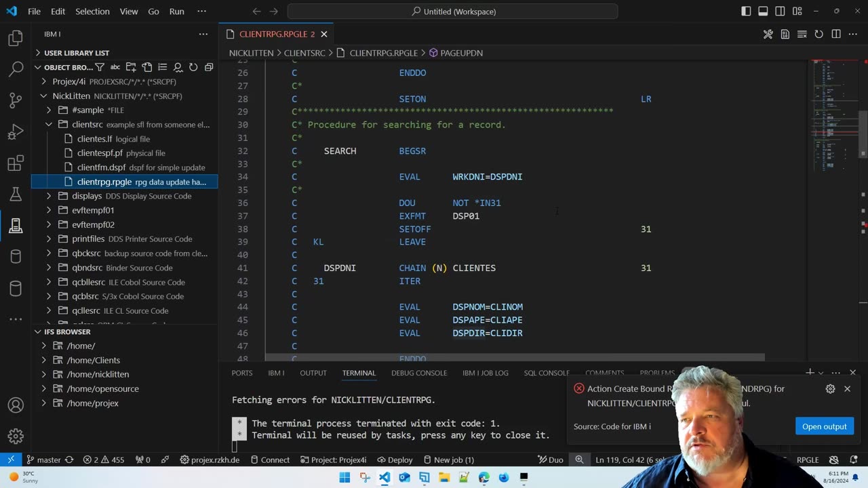Click New job (1) in status bar

[x=449, y=460]
